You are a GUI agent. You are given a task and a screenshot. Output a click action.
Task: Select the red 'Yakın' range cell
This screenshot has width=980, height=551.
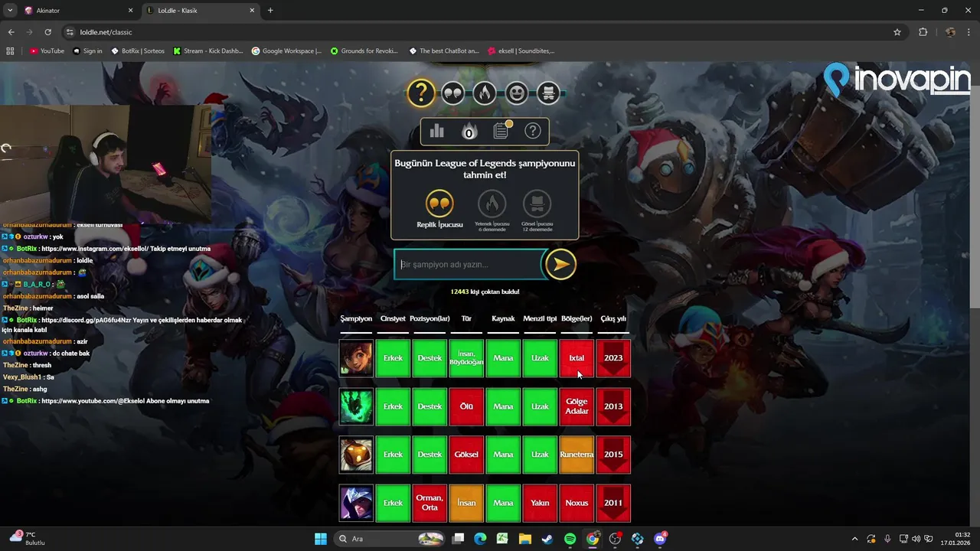[540, 503]
